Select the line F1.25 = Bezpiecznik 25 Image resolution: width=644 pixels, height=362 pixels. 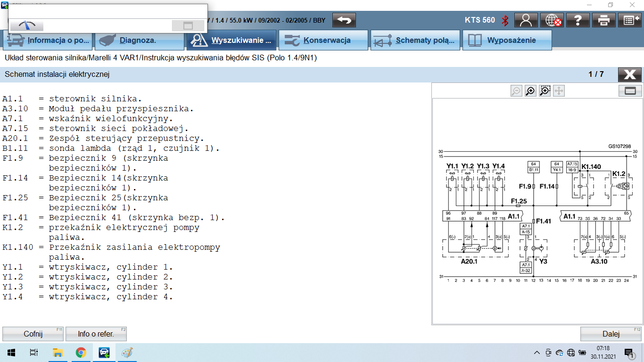point(85,203)
